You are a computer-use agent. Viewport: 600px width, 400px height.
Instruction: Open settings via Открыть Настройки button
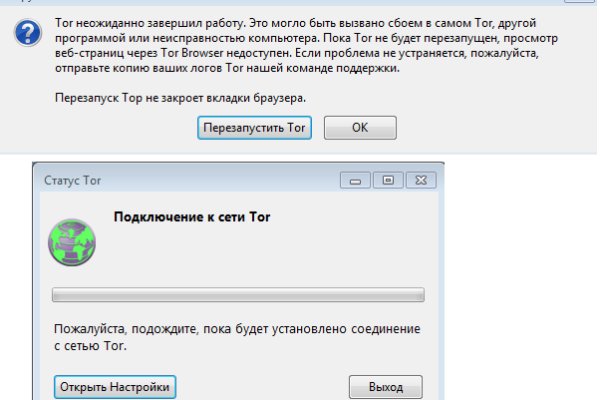tap(115, 387)
